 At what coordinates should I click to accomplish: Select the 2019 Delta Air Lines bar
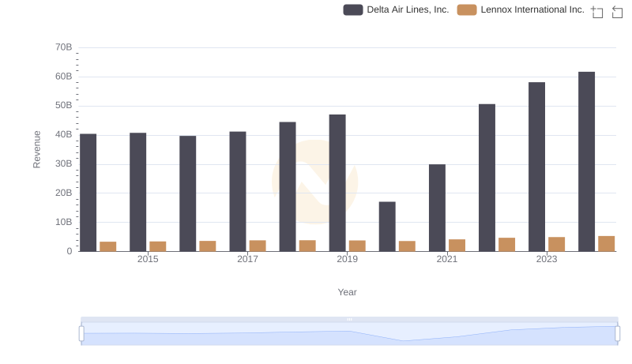(x=337, y=183)
